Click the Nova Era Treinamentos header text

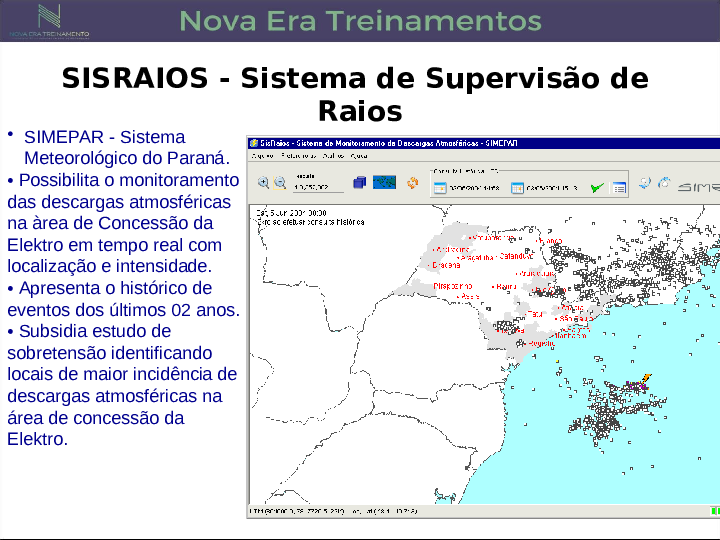(360, 21)
